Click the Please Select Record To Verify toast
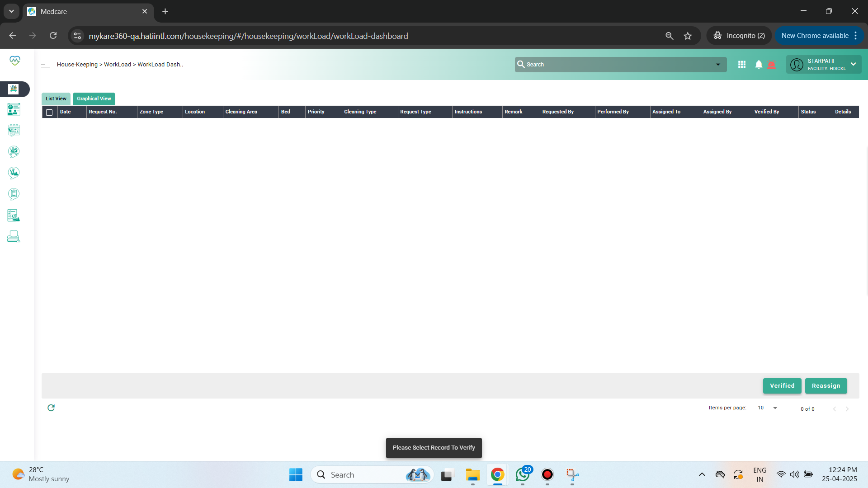Image resolution: width=868 pixels, height=488 pixels. pos(434,448)
